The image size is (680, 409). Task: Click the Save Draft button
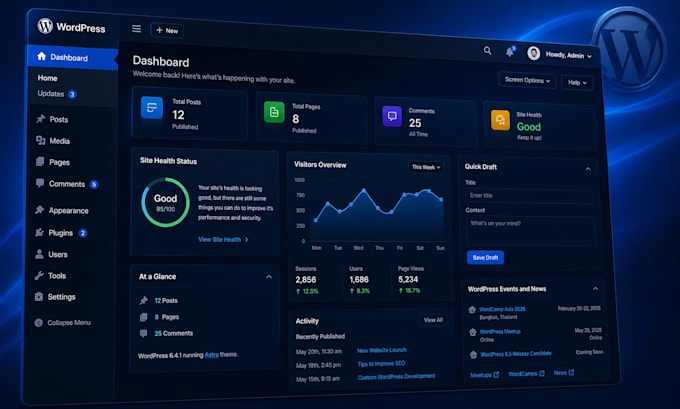[485, 257]
